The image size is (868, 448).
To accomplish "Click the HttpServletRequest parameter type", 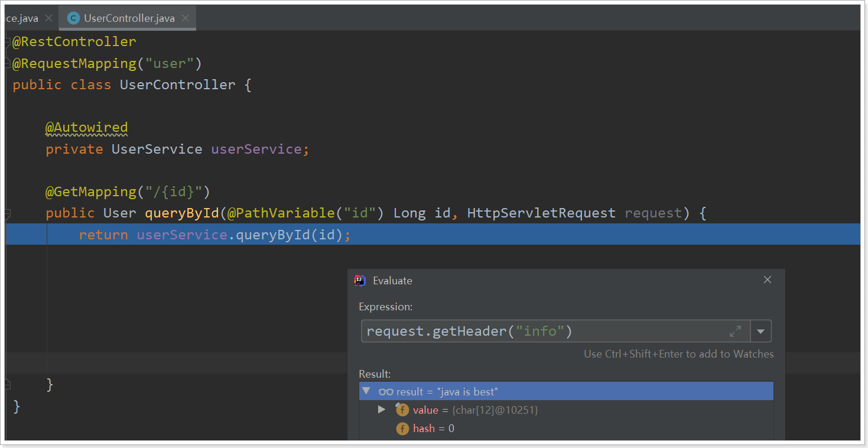I will click(541, 213).
